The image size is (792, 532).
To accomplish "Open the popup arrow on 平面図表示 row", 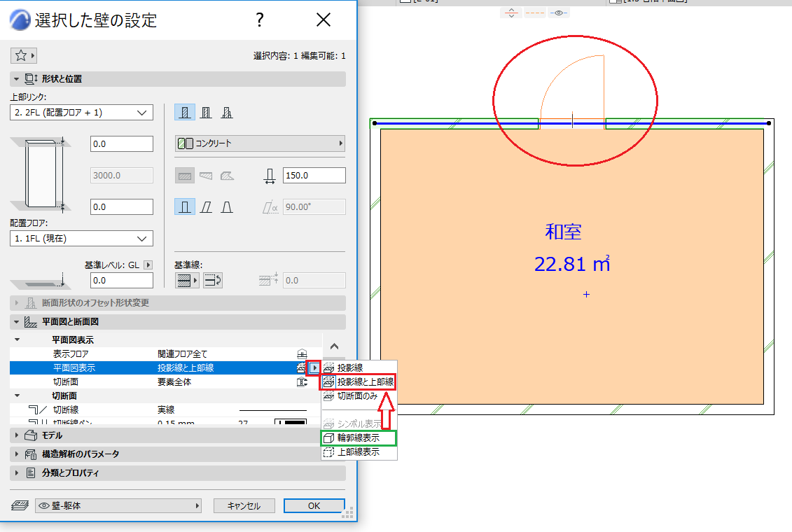I will coord(314,368).
